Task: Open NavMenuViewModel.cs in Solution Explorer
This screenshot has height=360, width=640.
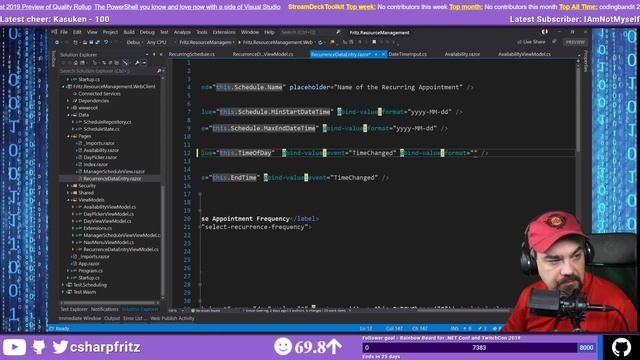Action: click(x=108, y=242)
